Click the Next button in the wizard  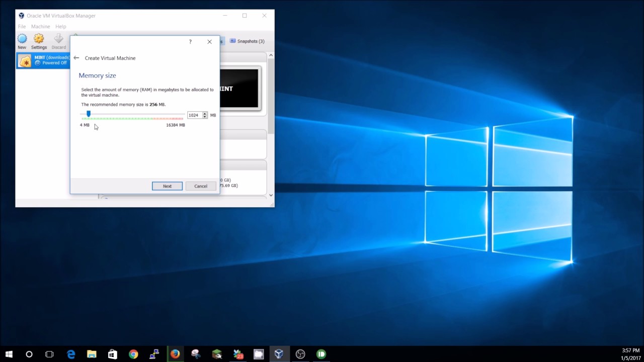click(167, 186)
